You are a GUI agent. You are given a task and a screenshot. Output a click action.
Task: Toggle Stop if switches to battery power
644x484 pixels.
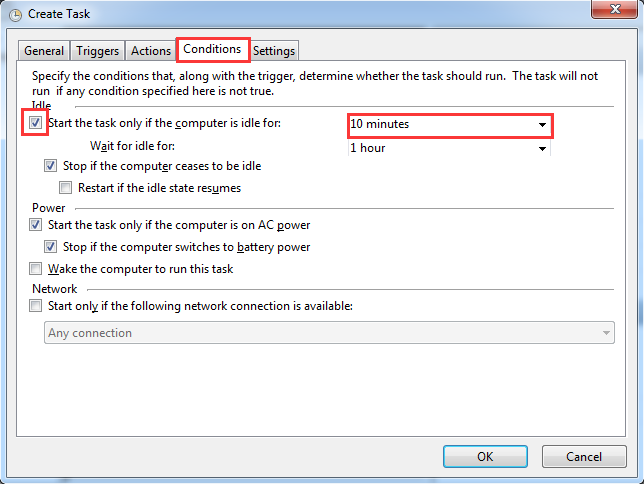(51, 247)
